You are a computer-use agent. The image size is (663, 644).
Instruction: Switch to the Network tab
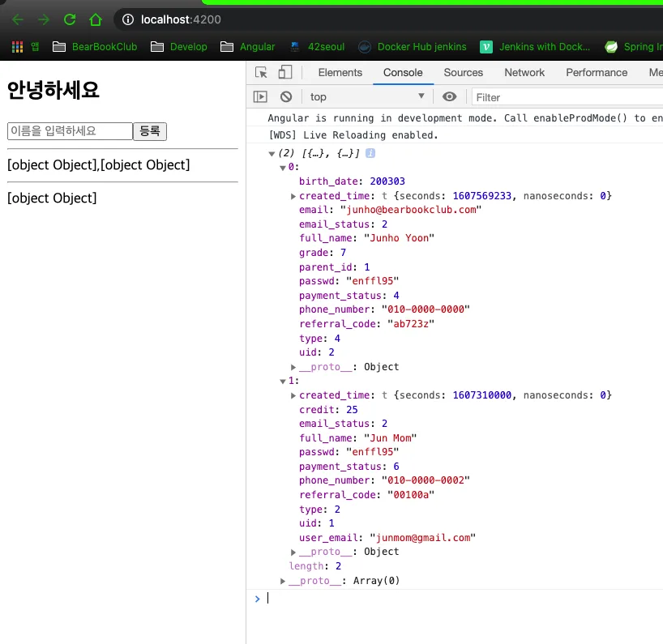[x=524, y=73]
